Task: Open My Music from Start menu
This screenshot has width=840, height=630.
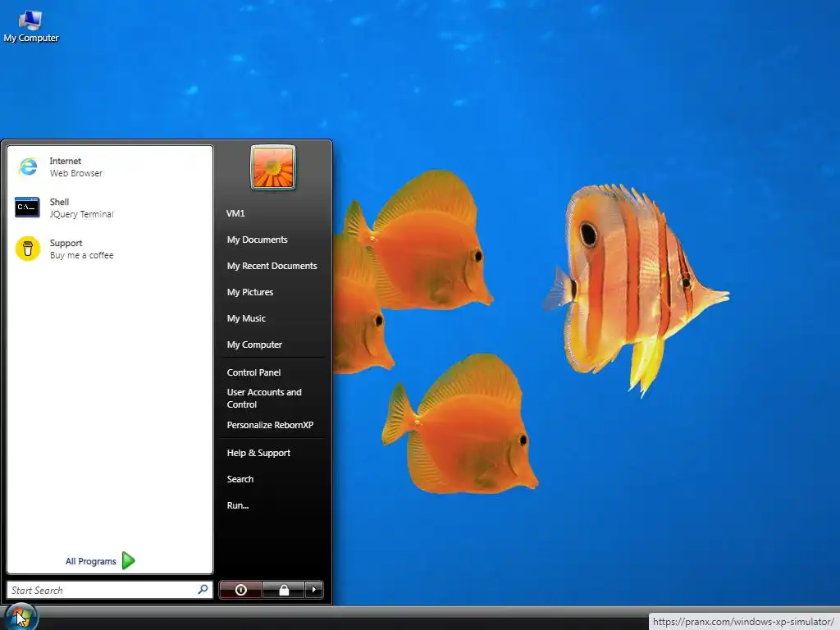Action: click(x=246, y=318)
